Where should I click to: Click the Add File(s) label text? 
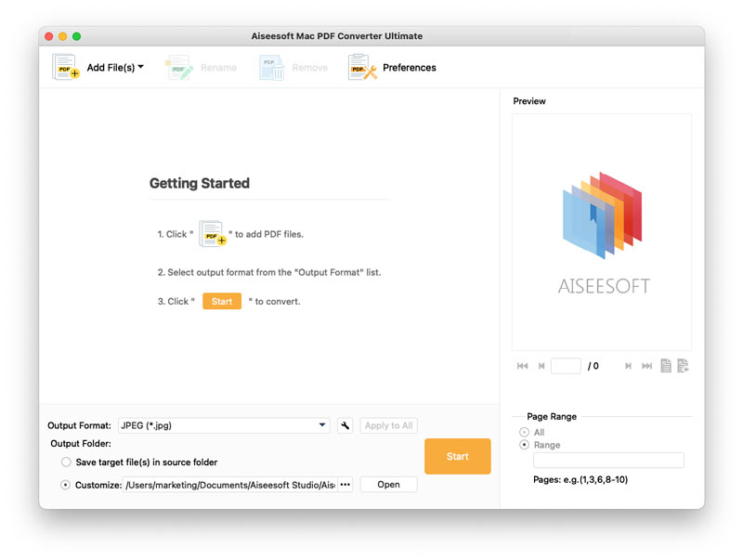coord(111,67)
